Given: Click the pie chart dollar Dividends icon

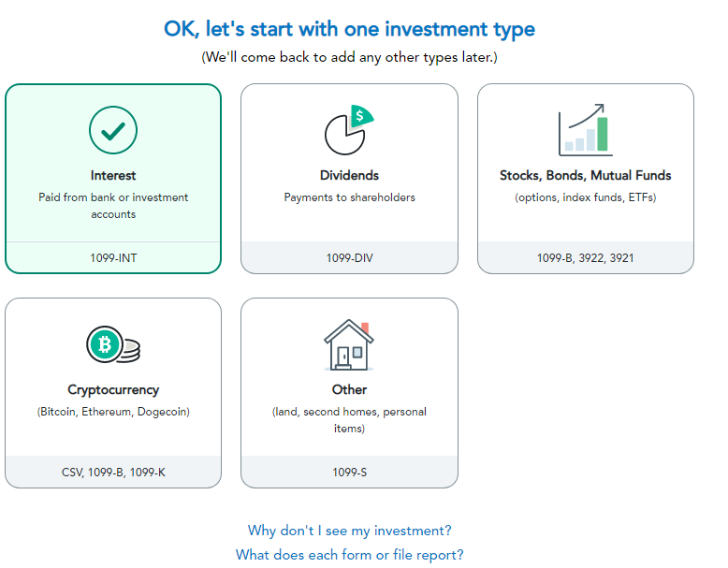Looking at the screenshot, I should tap(349, 130).
